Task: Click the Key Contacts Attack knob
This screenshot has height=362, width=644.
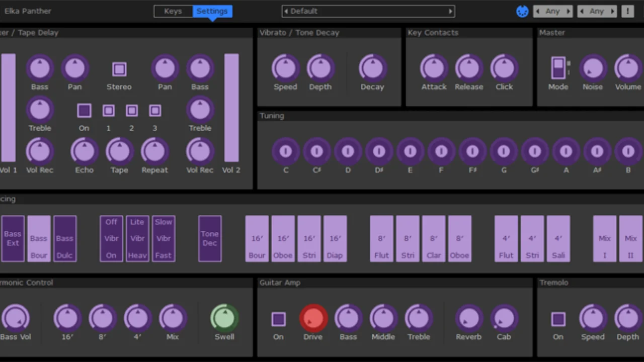Action: coord(434,68)
